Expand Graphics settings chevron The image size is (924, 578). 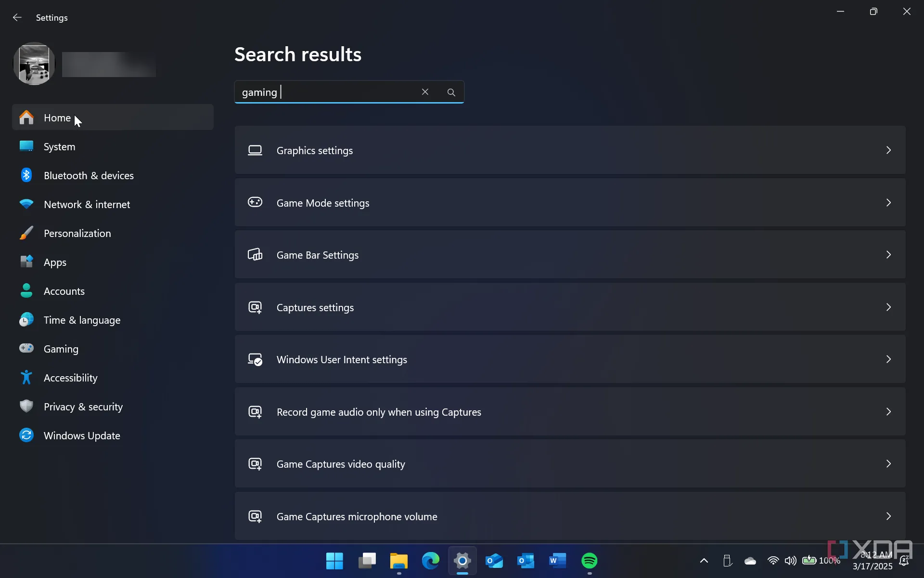tap(888, 150)
